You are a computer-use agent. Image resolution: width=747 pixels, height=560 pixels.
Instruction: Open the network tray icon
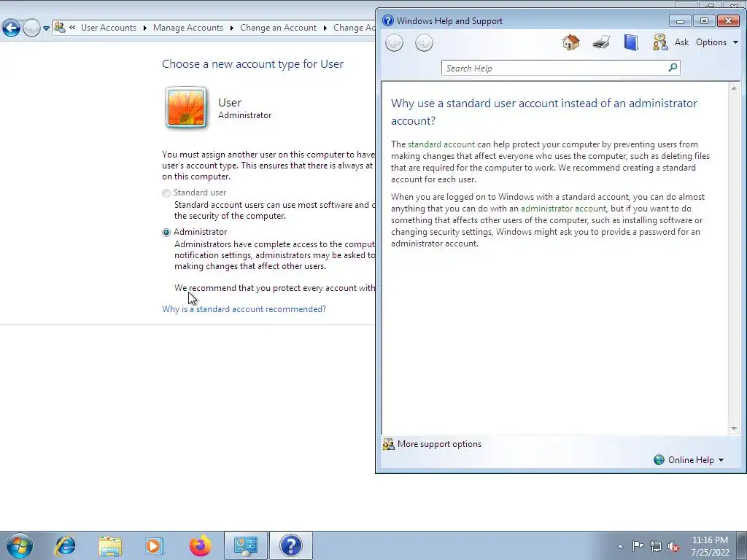[x=656, y=546]
